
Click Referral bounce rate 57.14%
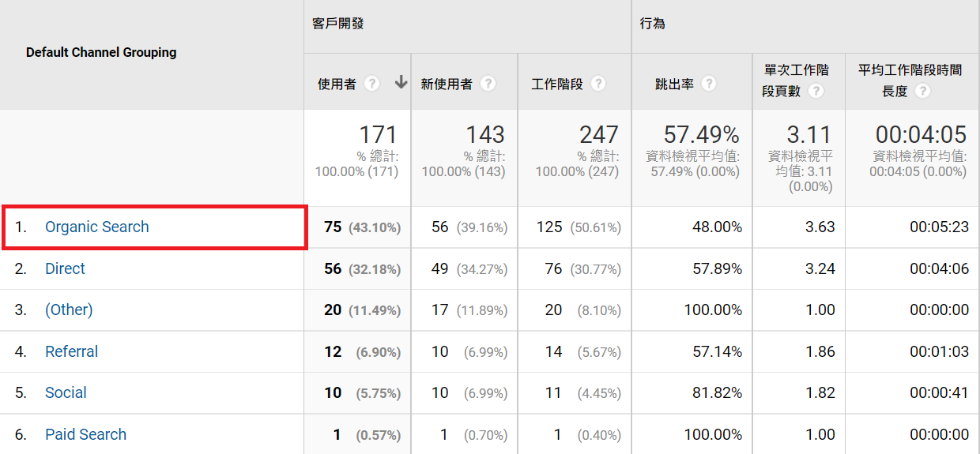tap(717, 351)
